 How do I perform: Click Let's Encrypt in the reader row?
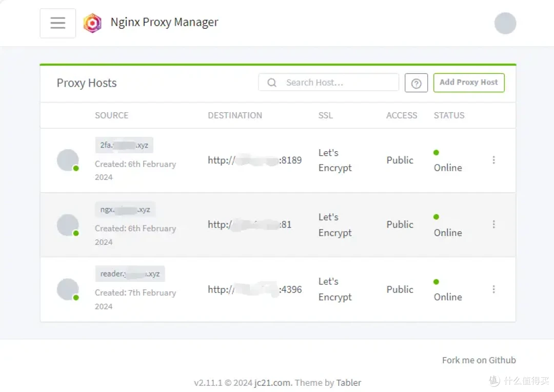[x=335, y=290]
